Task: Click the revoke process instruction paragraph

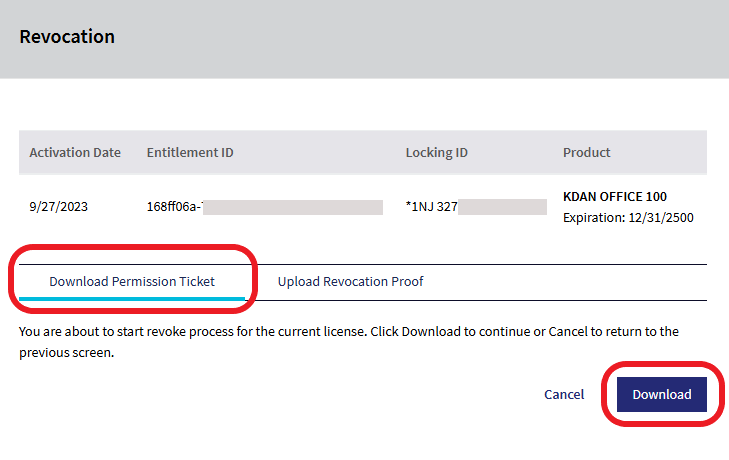Action: click(349, 342)
